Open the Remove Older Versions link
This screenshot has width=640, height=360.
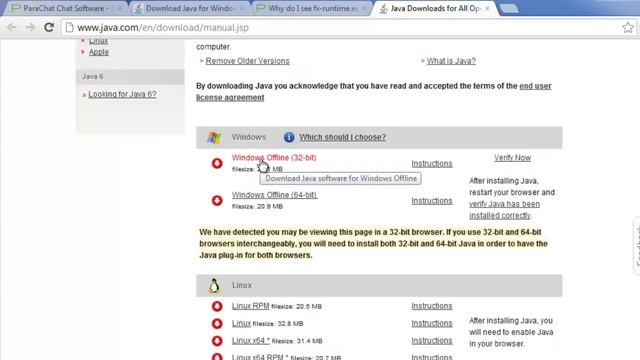(247, 61)
